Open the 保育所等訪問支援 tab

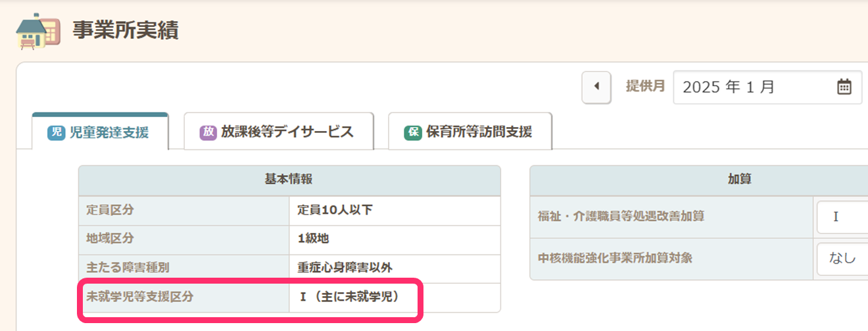pyautogui.click(x=470, y=132)
